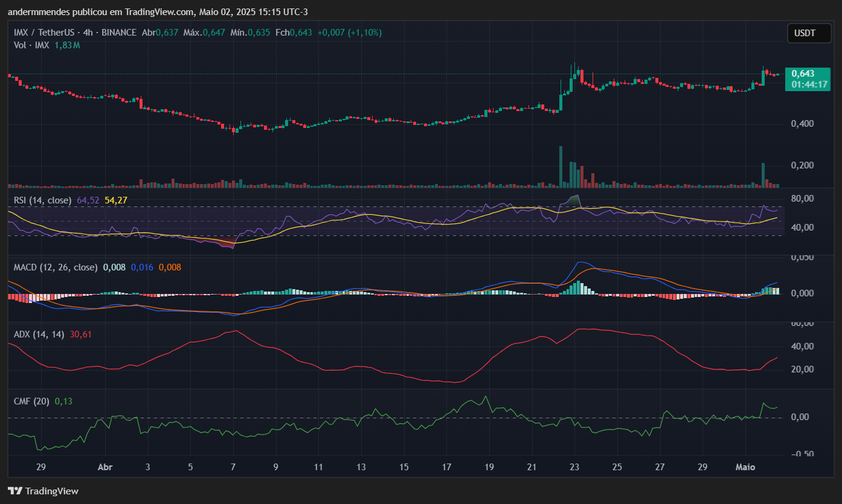842x504 pixels.
Task: Click the TradingView logo
Action: click(43, 491)
